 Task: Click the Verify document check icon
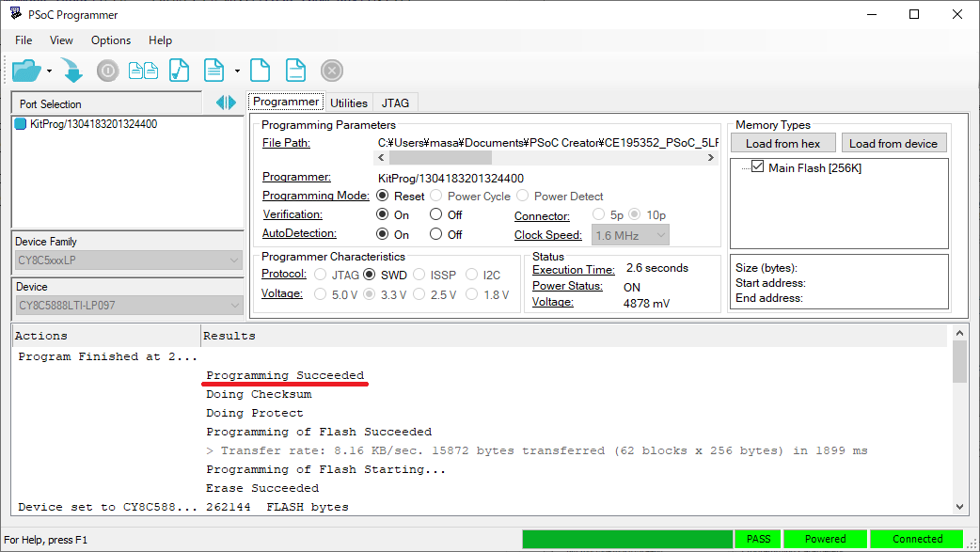tap(180, 71)
